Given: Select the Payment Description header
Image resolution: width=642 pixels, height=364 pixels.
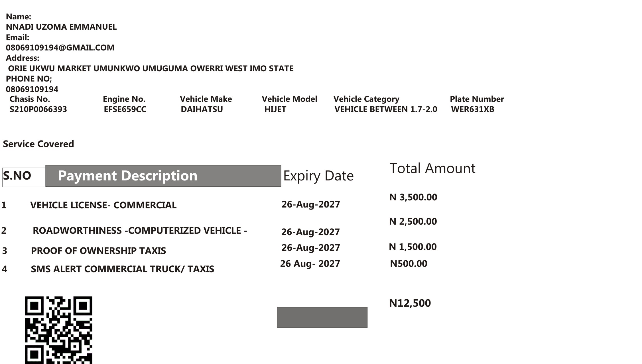Looking at the screenshot, I should (x=163, y=176).
